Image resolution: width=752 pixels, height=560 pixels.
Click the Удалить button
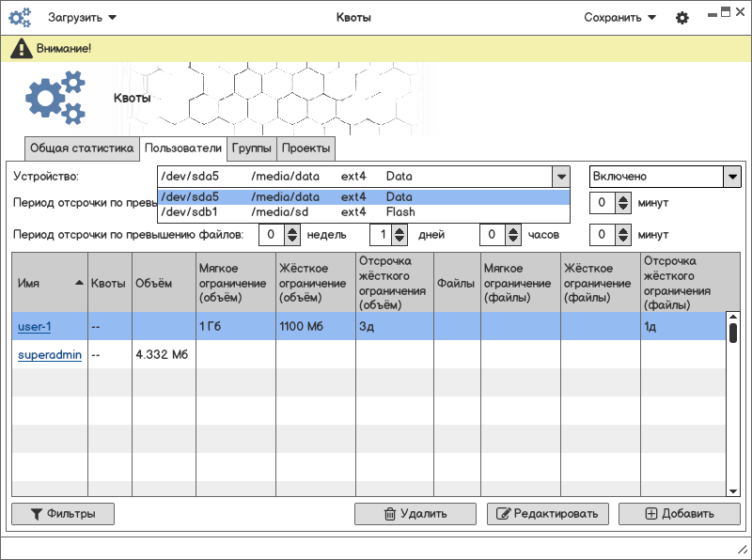(415, 514)
